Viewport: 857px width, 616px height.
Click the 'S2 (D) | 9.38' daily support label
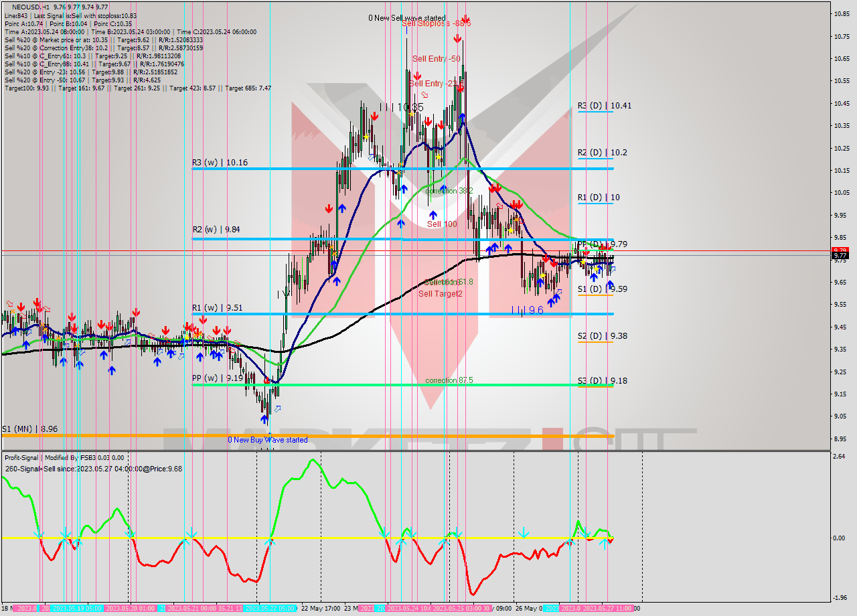coord(603,336)
